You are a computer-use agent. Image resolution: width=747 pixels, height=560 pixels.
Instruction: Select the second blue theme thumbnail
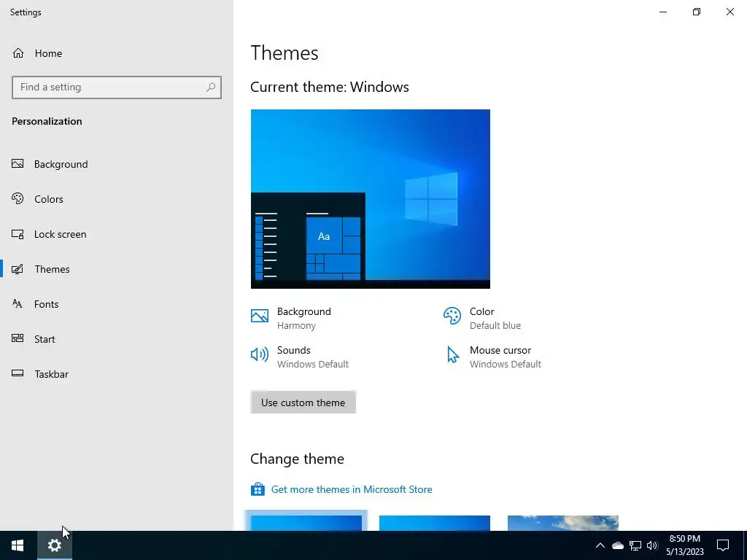click(x=435, y=523)
